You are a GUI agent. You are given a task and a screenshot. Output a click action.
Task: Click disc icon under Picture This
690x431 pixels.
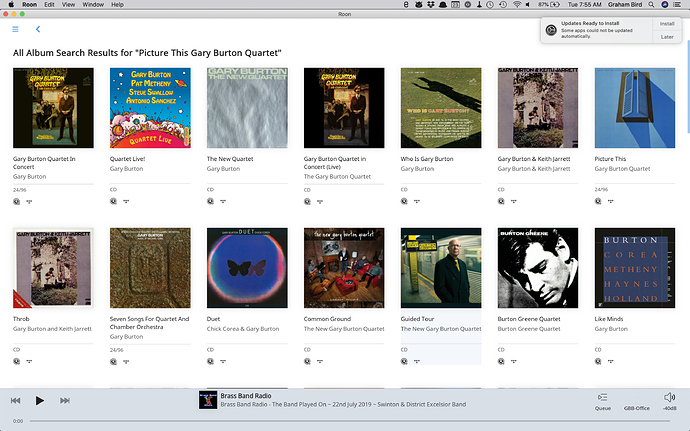[x=598, y=201]
